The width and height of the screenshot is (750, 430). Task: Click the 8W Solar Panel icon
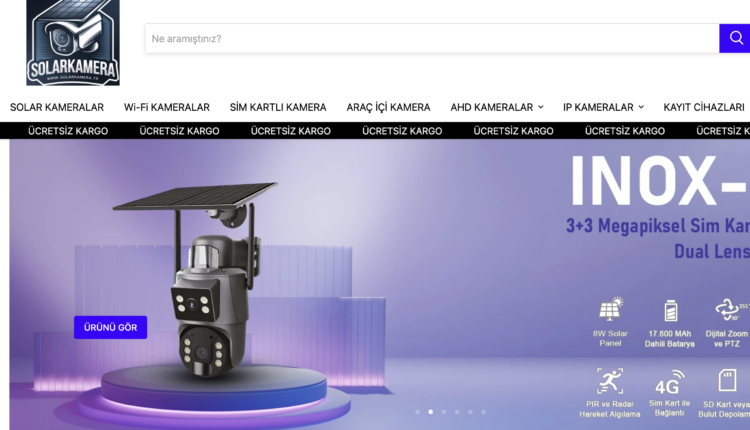(x=610, y=310)
